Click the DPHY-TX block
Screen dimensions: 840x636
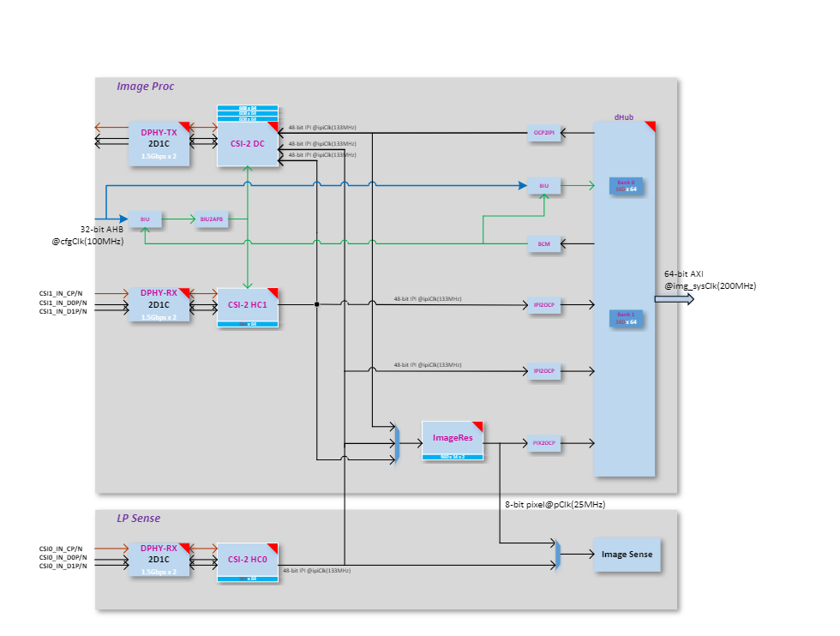(159, 143)
